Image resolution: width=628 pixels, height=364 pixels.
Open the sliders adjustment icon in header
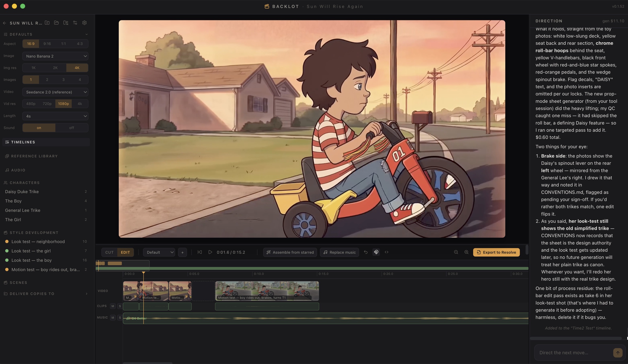point(75,23)
